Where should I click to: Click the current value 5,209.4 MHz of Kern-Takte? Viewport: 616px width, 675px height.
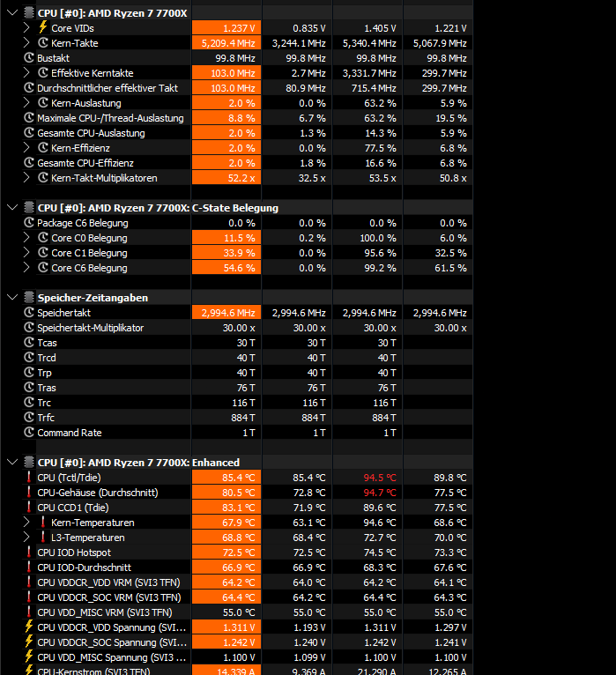click(228, 43)
